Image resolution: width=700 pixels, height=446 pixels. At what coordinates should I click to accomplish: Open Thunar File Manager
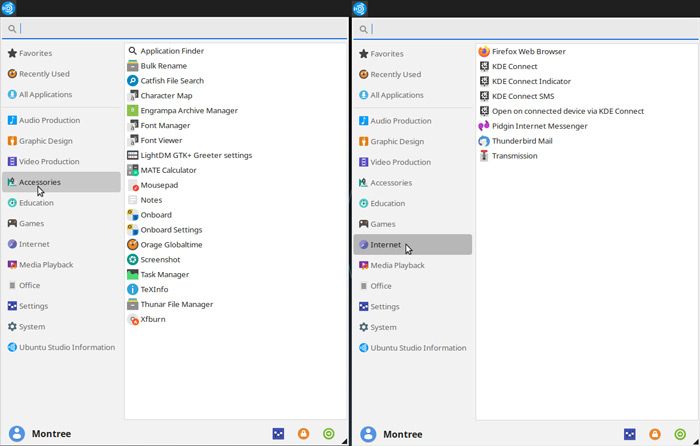tap(176, 304)
